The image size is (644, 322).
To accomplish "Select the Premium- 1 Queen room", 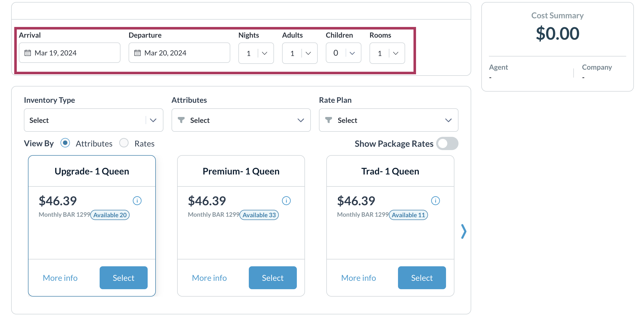I will [x=273, y=278].
